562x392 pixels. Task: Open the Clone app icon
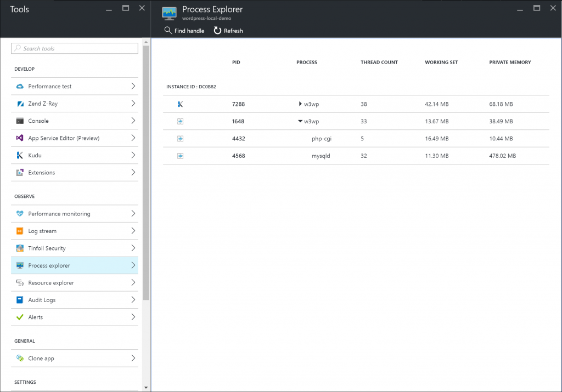pyautogui.click(x=19, y=358)
